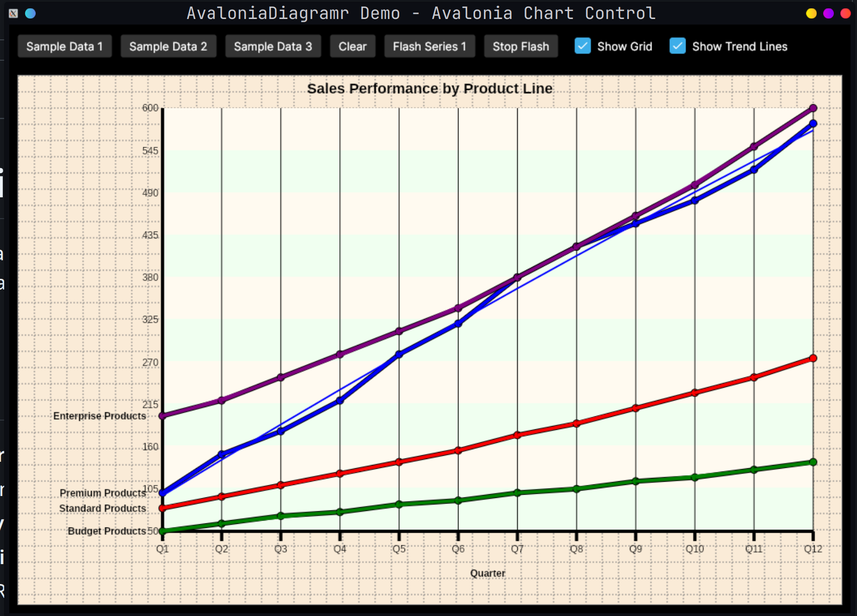Screen dimensions: 857x616
Task: Click the Premium Products series label
Action: coord(103,493)
